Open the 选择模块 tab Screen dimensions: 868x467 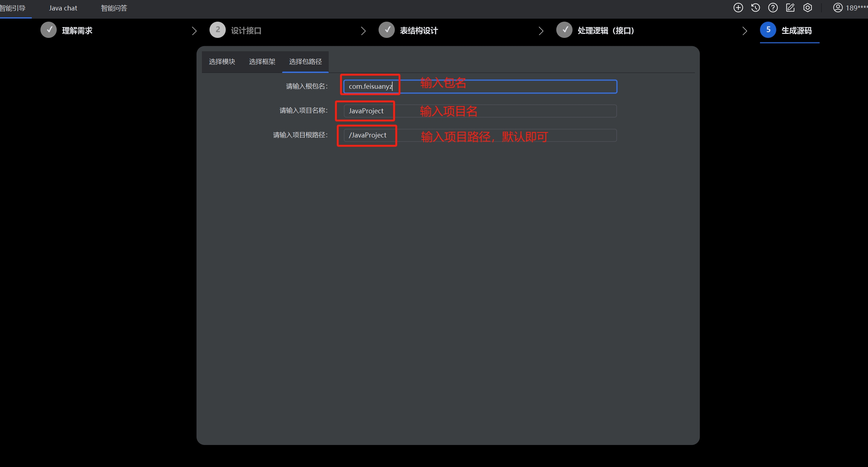click(222, 62)
